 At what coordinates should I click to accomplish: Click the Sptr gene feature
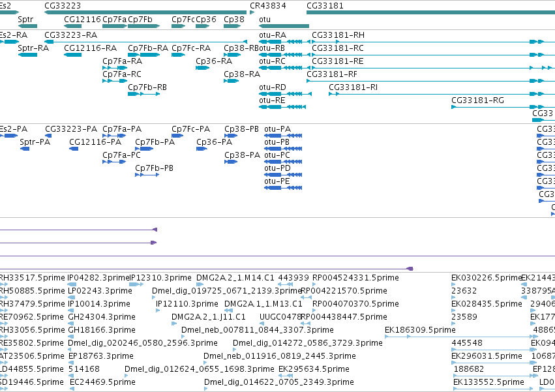(x=27, y=26)
